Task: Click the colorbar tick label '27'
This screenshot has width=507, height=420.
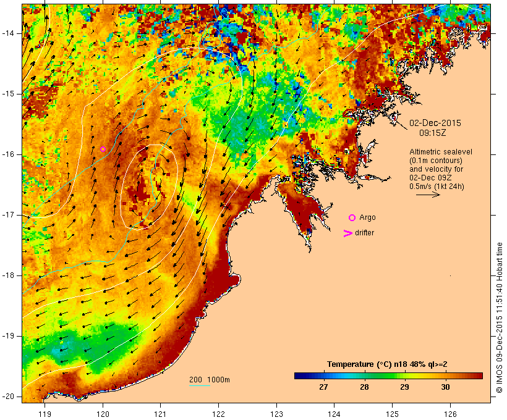Action: tap(323, 387)
